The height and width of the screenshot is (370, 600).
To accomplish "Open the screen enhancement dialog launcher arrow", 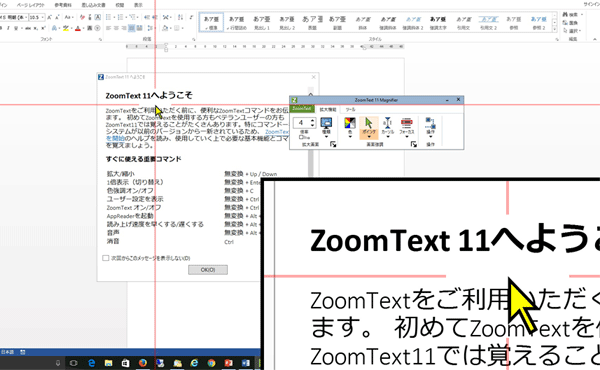I will click(414, 144).
